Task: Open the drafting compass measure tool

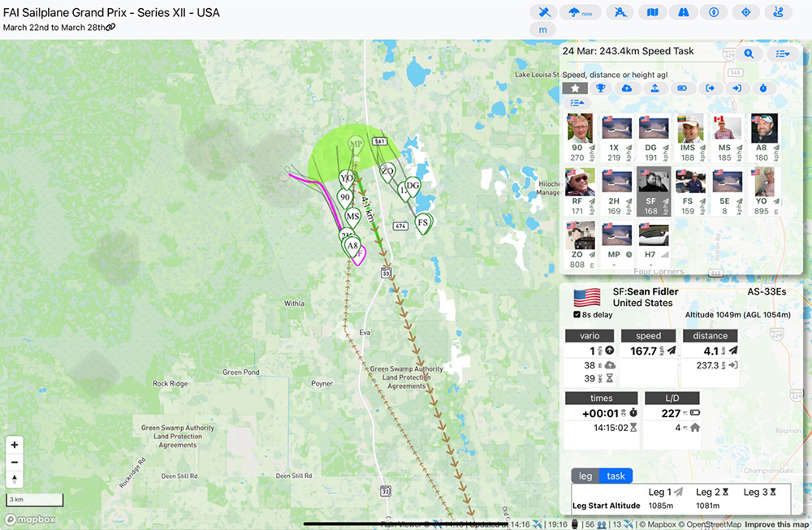Action: coord(620,12)
